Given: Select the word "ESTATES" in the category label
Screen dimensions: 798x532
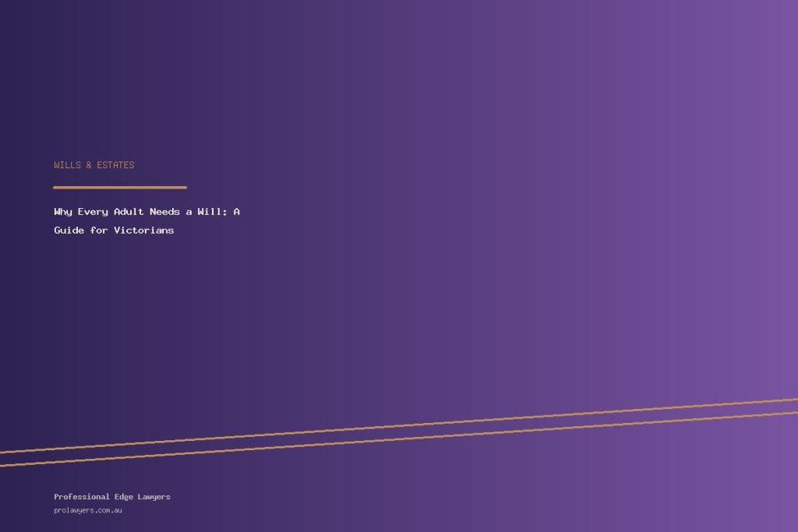Looking at the screenshot, I should point(115,165).
